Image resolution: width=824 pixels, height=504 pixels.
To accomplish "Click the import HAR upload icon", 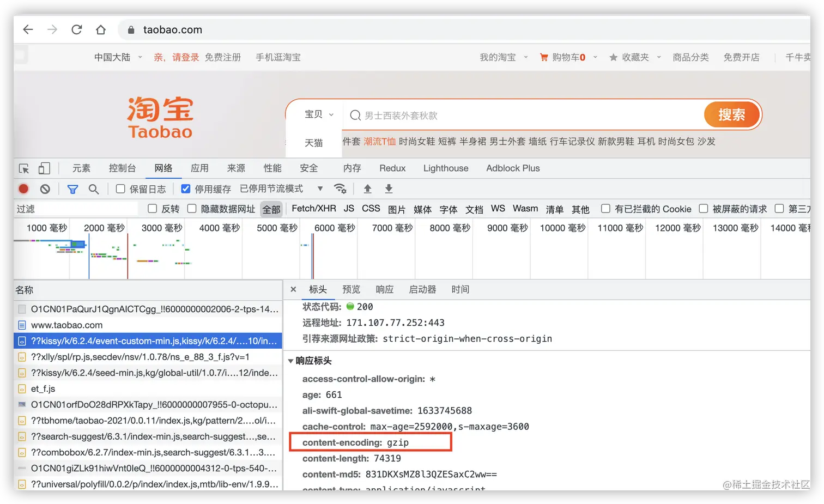I will (x=368, y=189).
